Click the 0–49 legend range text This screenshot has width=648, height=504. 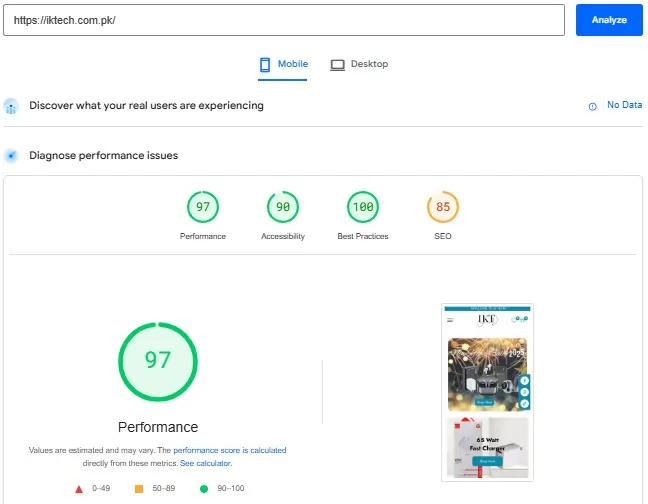101,488
